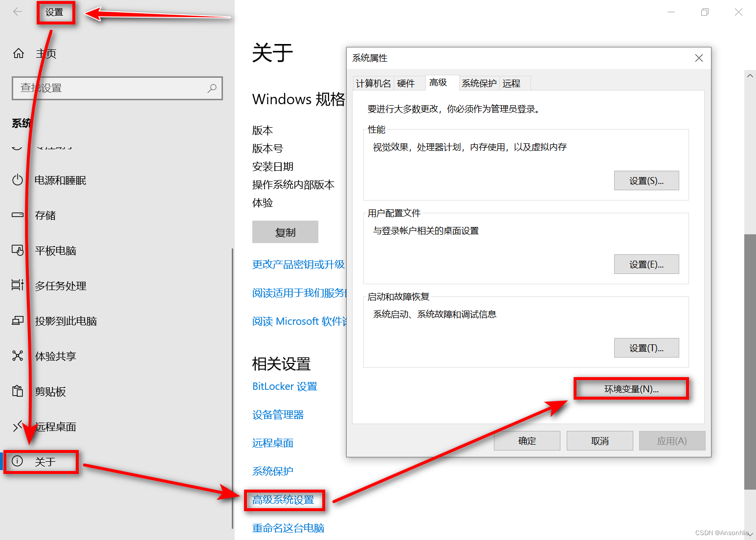
Task: Click the 取消 button
Action: pos(600,441)
